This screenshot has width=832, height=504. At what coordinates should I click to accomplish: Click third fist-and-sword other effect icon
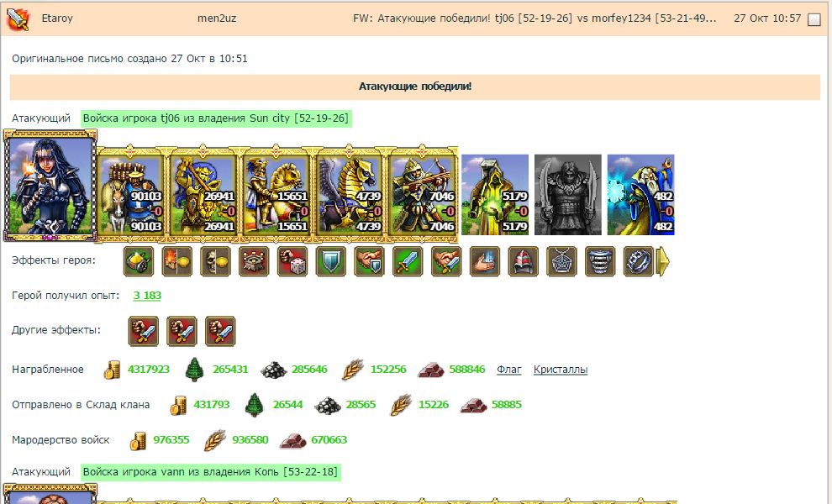click(220, 332)
